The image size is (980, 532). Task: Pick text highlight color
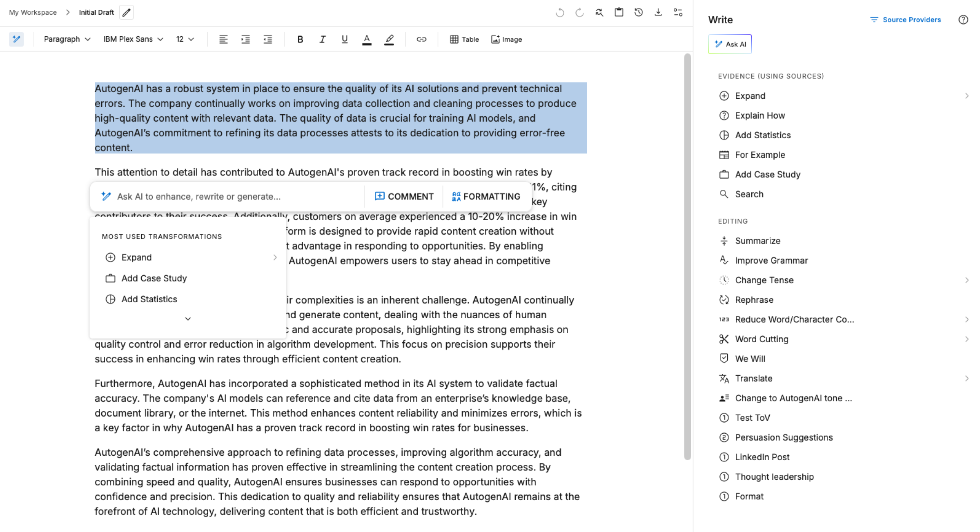point(389,40)
